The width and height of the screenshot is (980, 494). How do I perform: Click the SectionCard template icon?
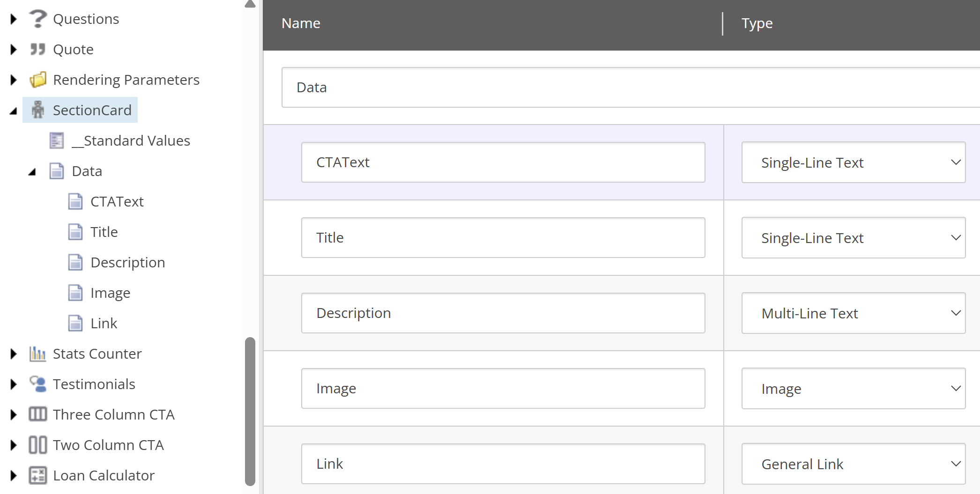pyautogui.click(x=37, y=110)
